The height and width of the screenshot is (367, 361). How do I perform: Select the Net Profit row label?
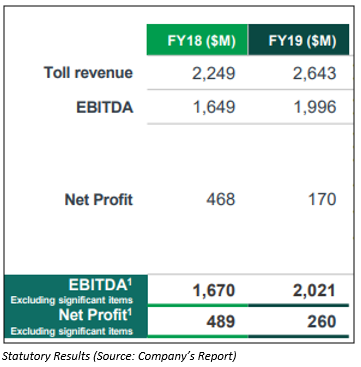pos(99,200)
